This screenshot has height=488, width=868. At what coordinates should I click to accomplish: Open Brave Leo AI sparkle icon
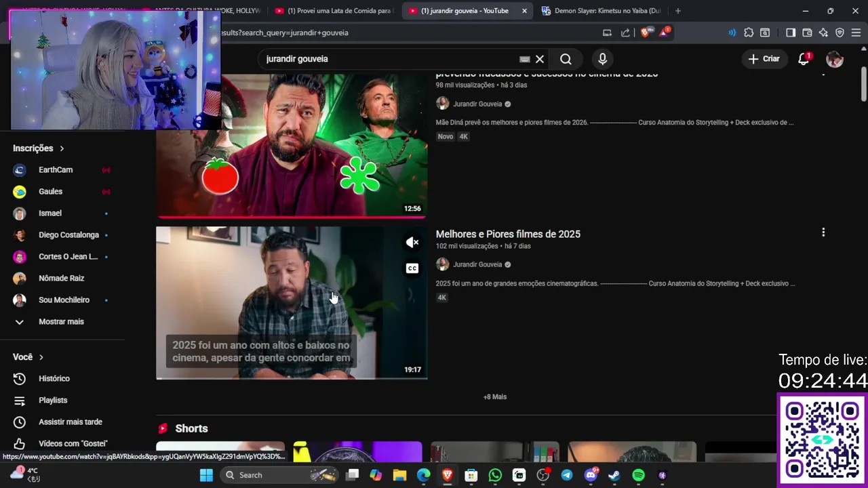(823, 33)
